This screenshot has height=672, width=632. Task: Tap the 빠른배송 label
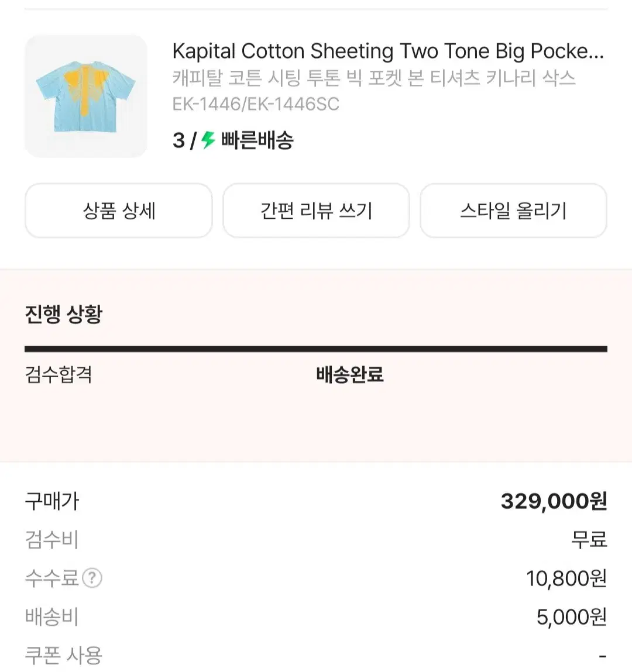click(257, 140)
